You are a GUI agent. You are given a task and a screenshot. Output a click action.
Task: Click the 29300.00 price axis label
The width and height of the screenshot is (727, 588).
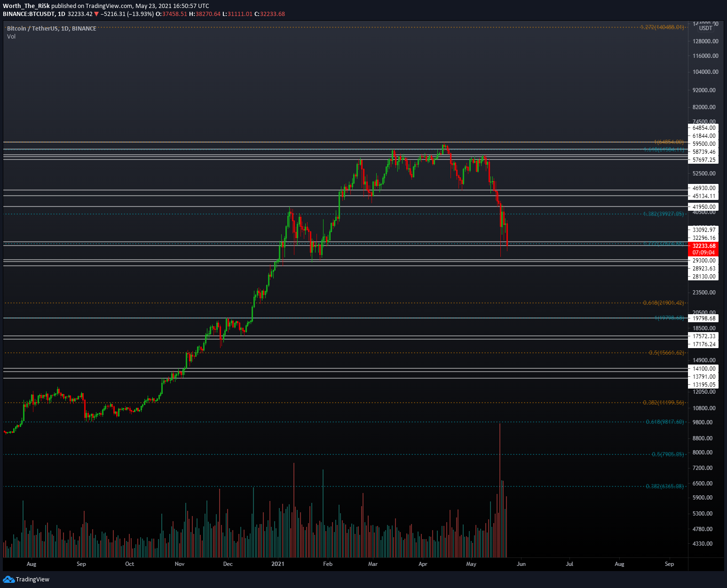coord(704,261)
